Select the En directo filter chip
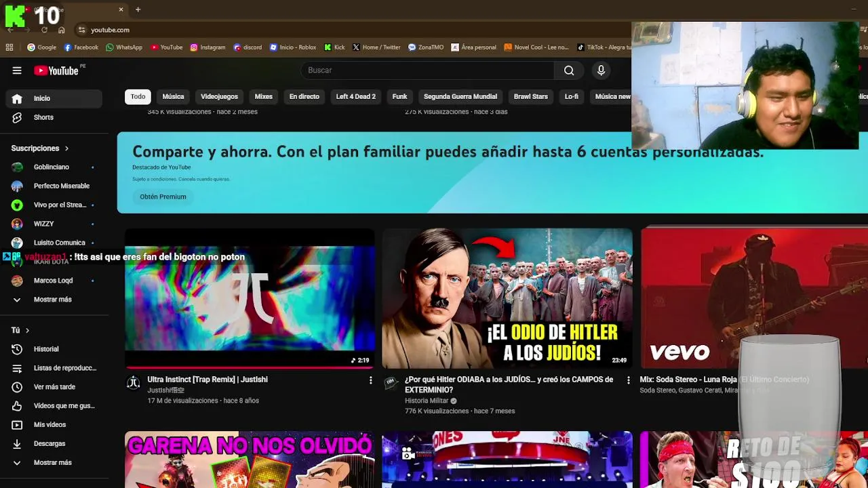868x488 pixels. (304, 97)
